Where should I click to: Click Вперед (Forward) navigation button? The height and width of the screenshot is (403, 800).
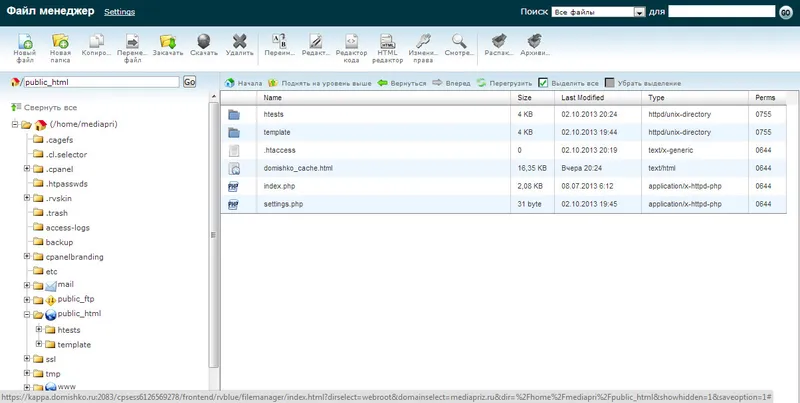452,83
